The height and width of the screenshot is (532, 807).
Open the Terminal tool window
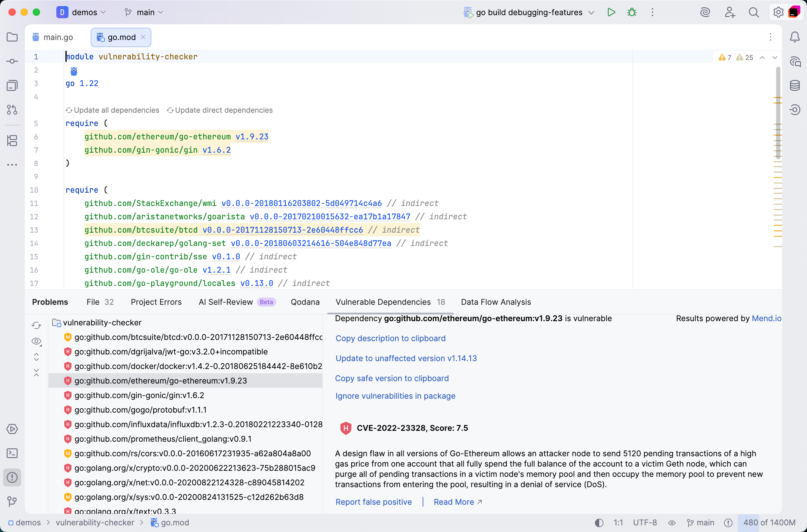tap(12, 453)
